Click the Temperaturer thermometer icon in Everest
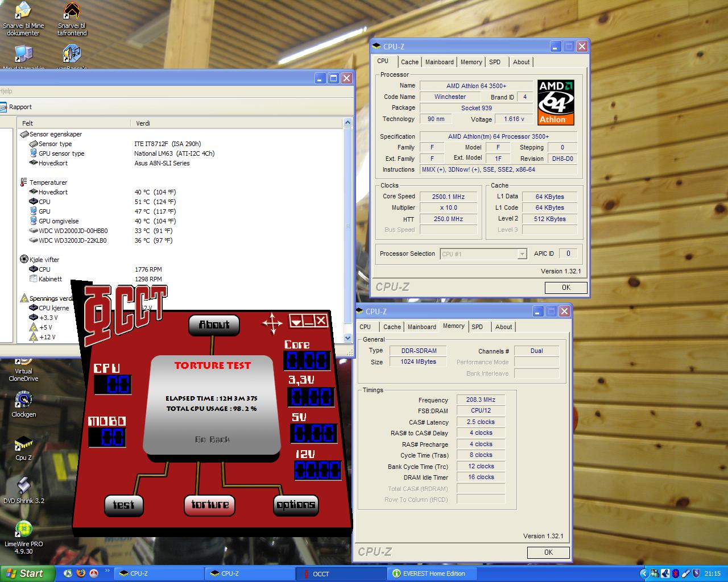Viewport: 728px width, 582px height. (24, 182)
